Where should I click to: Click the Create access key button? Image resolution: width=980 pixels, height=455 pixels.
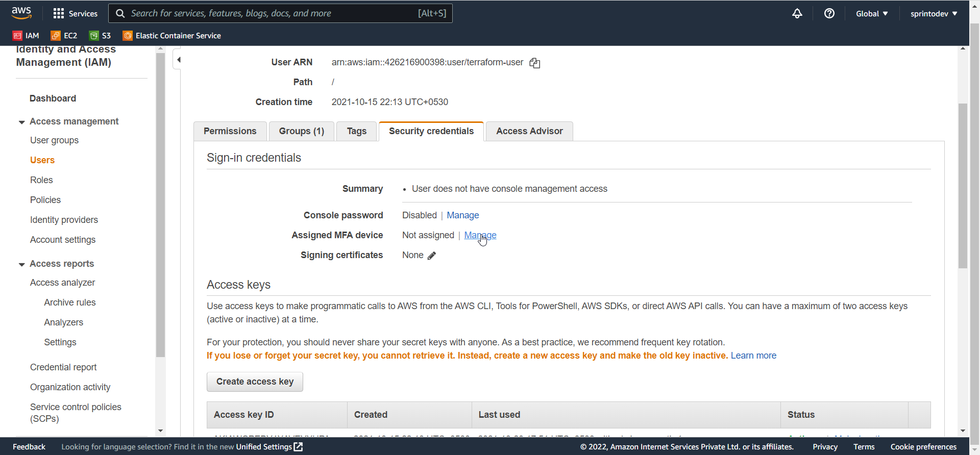pos(255,382)
